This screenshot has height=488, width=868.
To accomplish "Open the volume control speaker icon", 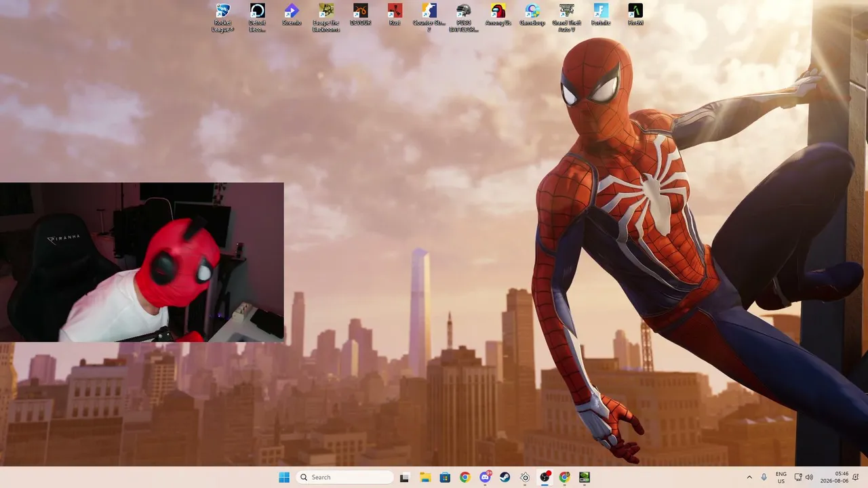I will [809, 477].
